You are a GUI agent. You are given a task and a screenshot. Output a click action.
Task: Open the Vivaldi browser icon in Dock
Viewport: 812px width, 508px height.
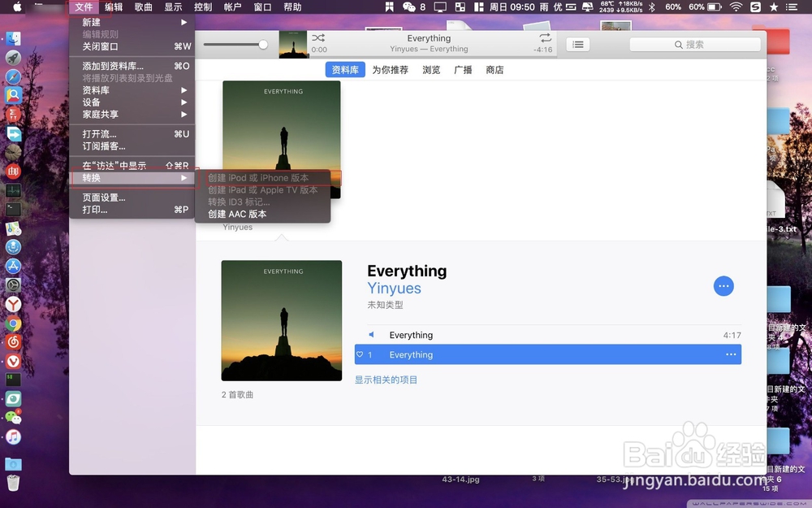(13, 362)
